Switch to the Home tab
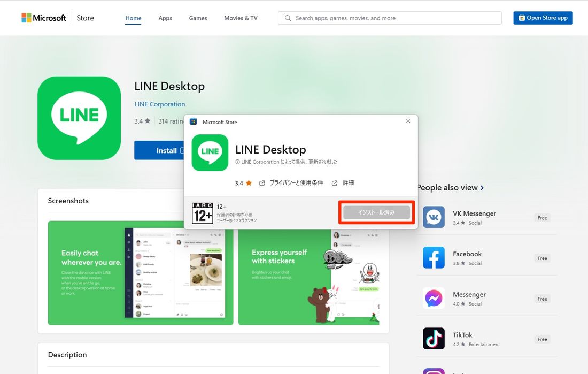Image resolution: width=588 pixels, height=374 pixels. 133,18
